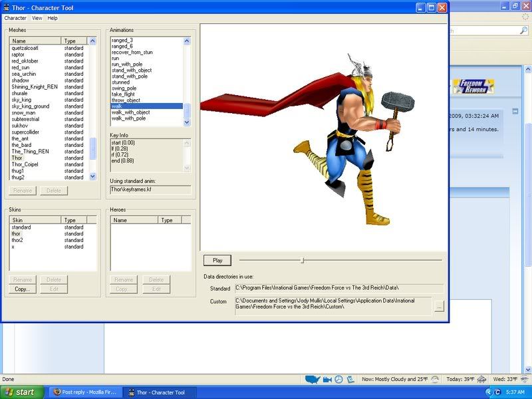Screen dimensions: 532x399
Task: Select the thor2 skin
Action: 17,240
